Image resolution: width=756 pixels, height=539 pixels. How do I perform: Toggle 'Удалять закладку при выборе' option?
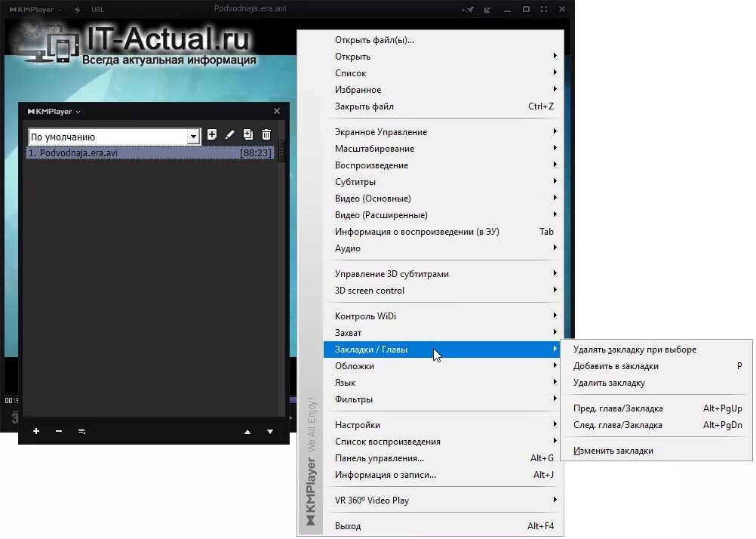656,350
